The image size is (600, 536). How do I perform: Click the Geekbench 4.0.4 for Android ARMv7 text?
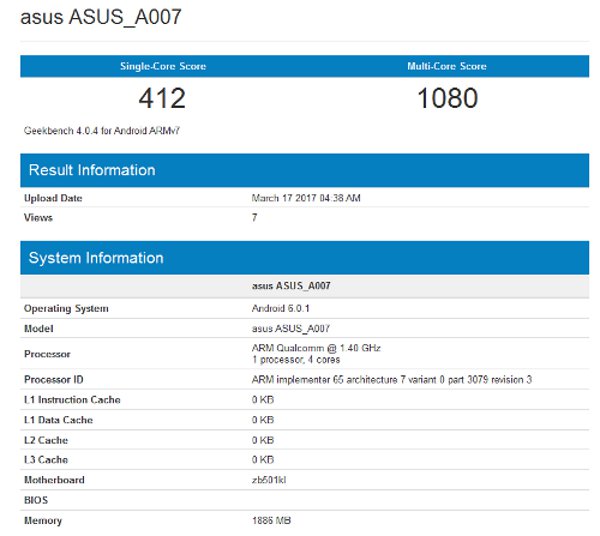pos(102,131)
